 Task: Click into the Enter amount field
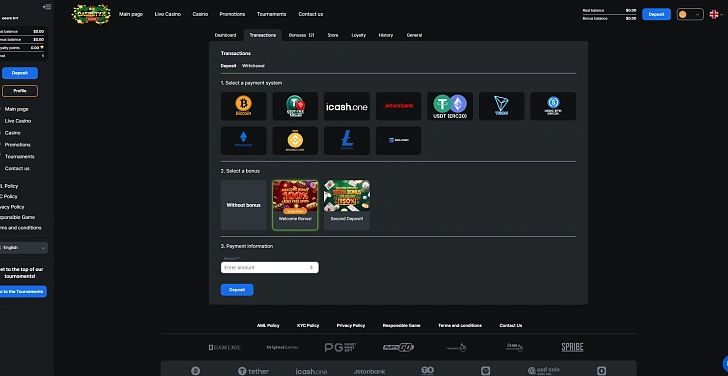click(269, 267)
